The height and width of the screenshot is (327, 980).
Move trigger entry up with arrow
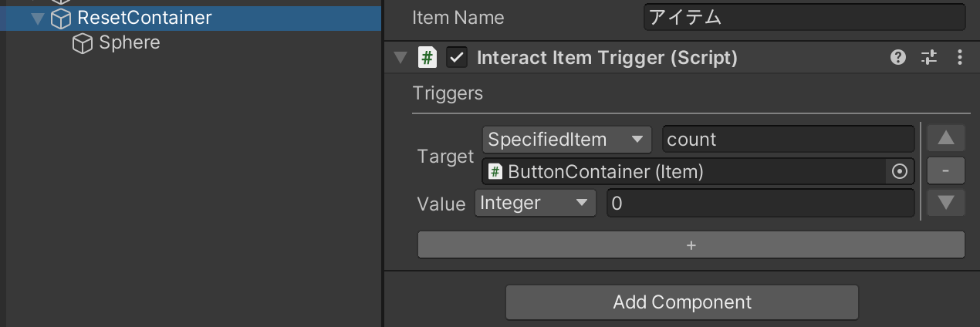click(x=946, y=140)
